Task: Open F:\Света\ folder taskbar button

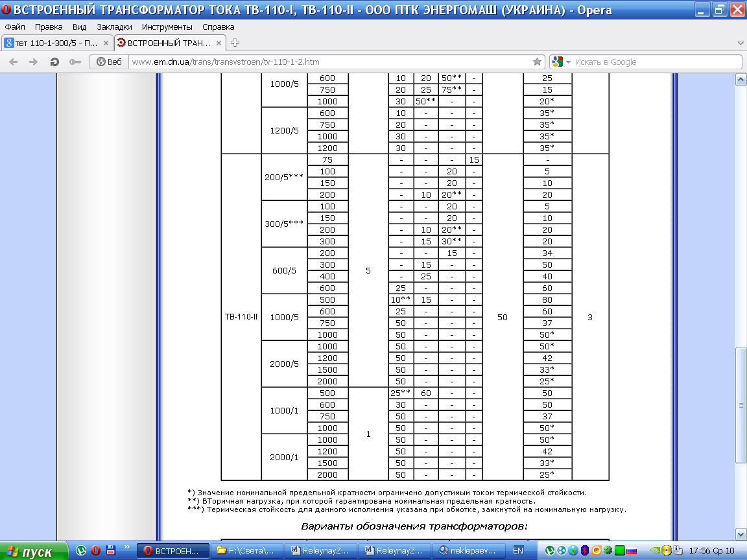Action: pyautogui.click(x=247, y=551)
